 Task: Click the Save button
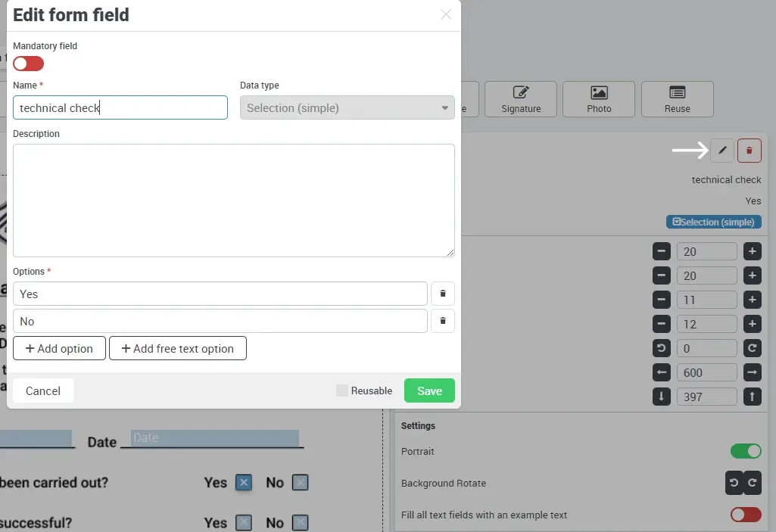pyautogui.click(x=429, y=390)
